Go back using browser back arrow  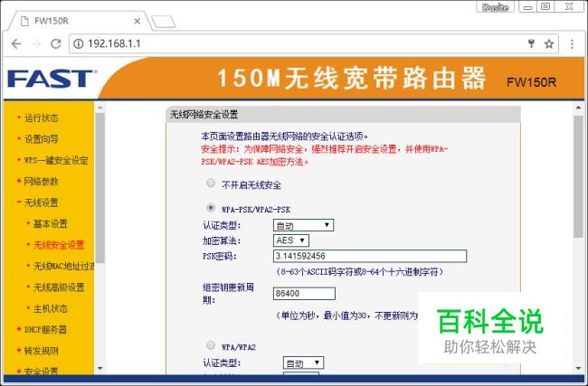click(x=16, y=44)
